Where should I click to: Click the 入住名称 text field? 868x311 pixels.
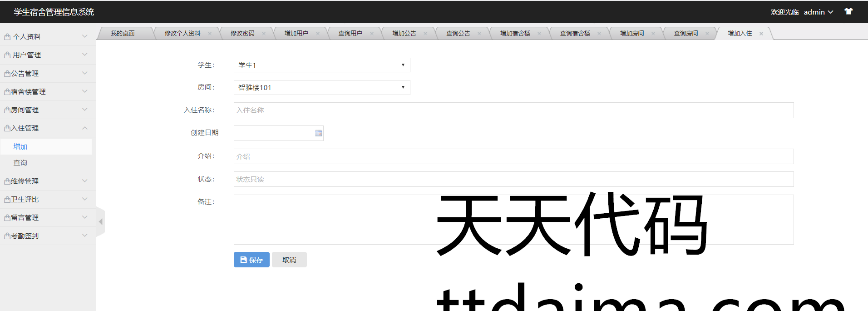click(513, 110)
